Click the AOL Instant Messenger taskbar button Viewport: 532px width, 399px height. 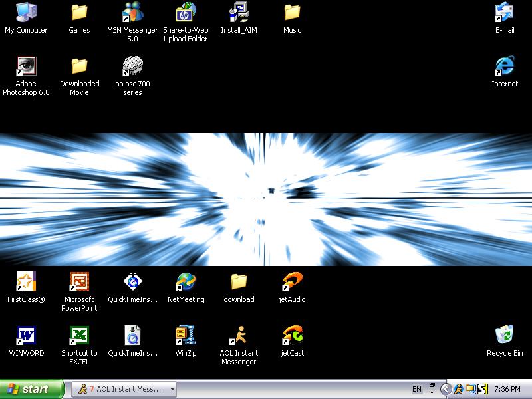point(118,389)
